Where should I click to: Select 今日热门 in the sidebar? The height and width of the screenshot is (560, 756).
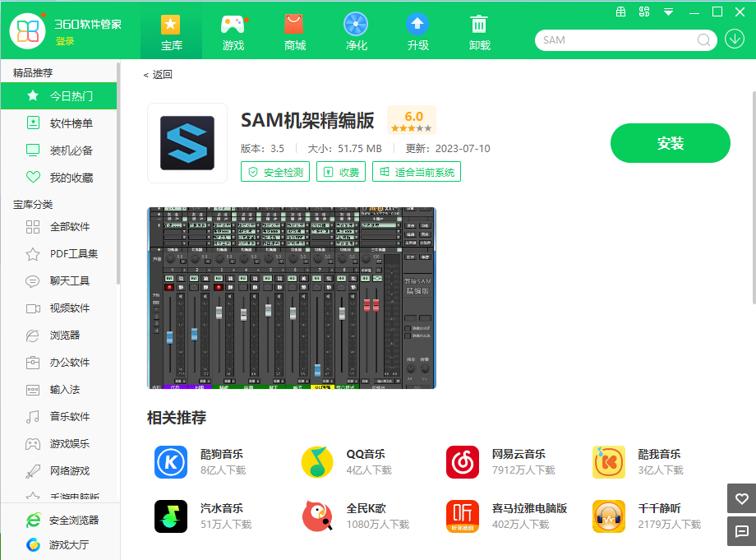tap(59, 95)
